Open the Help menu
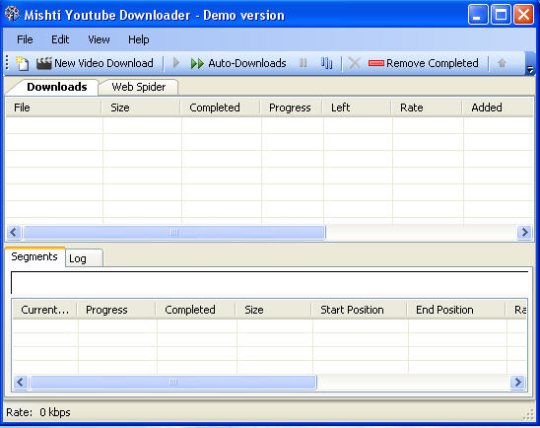 click(x=138, y=40)
